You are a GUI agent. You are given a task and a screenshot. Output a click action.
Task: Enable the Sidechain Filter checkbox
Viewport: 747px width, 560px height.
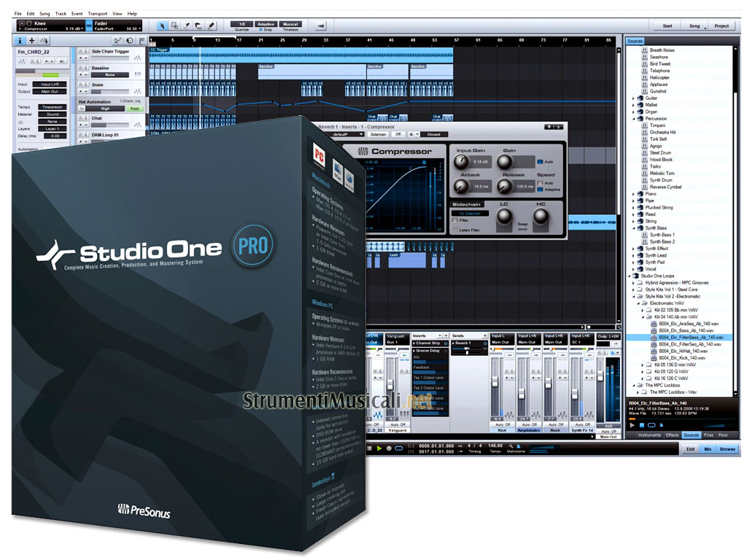coord(455,219)
